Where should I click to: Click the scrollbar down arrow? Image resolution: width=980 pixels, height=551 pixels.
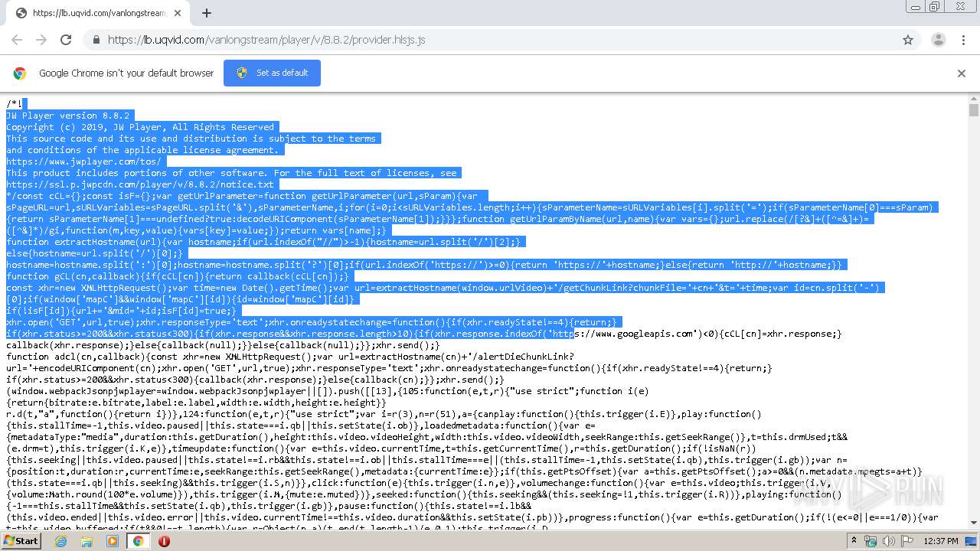974,523
